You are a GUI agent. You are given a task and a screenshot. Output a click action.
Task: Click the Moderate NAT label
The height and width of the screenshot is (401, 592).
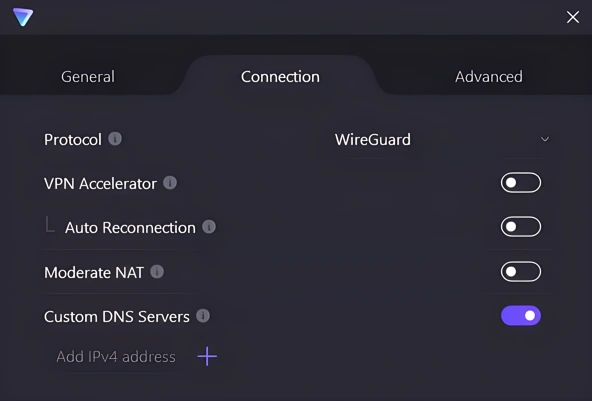click(94, 272)
